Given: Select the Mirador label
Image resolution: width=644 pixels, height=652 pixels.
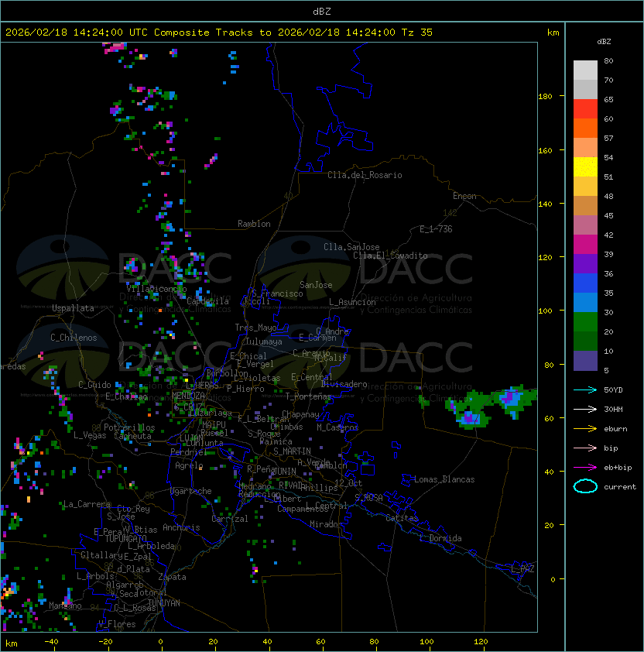Looking at the screenshot, I should (x=326, y=525).
